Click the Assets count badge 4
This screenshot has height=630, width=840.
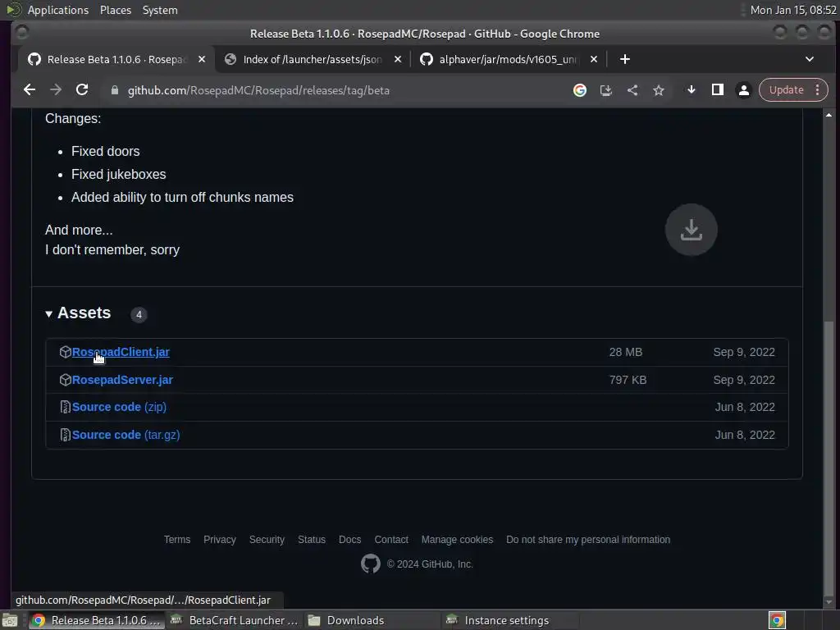139,314
